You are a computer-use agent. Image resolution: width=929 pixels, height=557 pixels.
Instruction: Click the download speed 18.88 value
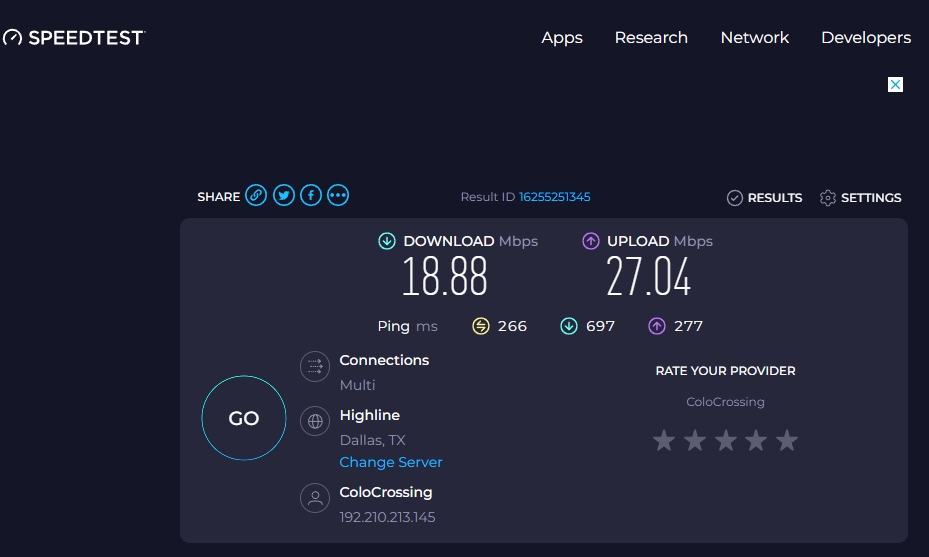coord(445,277)
